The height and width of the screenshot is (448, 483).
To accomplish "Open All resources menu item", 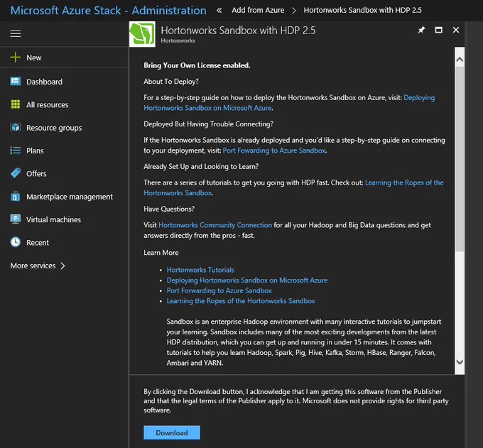I will click(48, 104).
